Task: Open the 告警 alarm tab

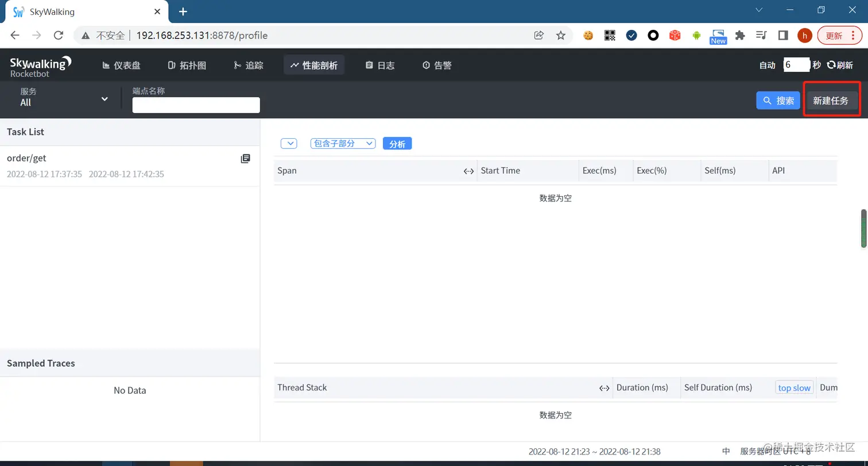Action: point(437,65)
